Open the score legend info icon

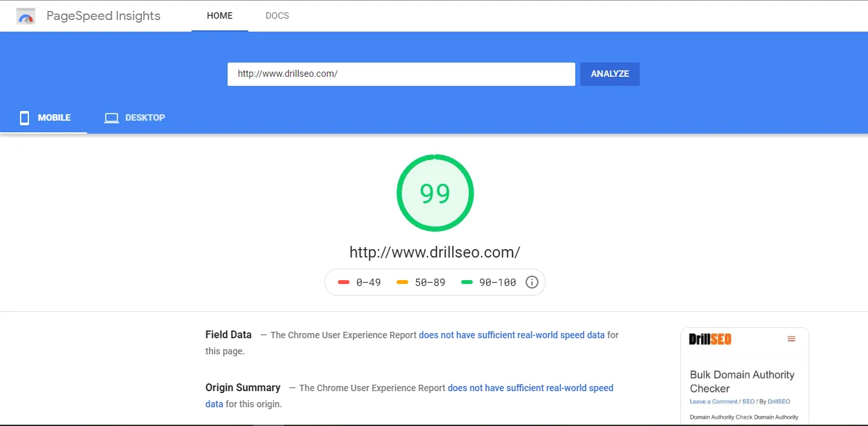pos(532,282)
